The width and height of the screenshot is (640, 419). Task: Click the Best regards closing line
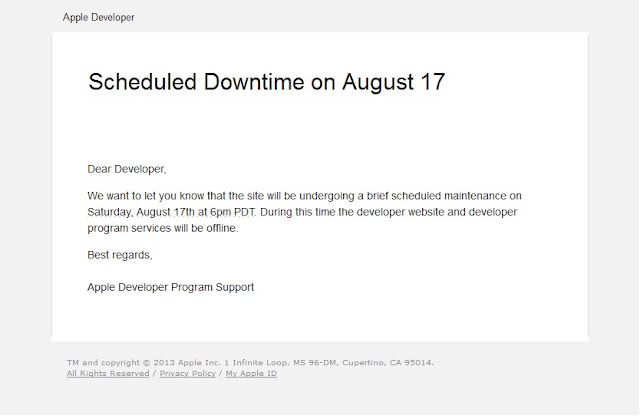120,255
